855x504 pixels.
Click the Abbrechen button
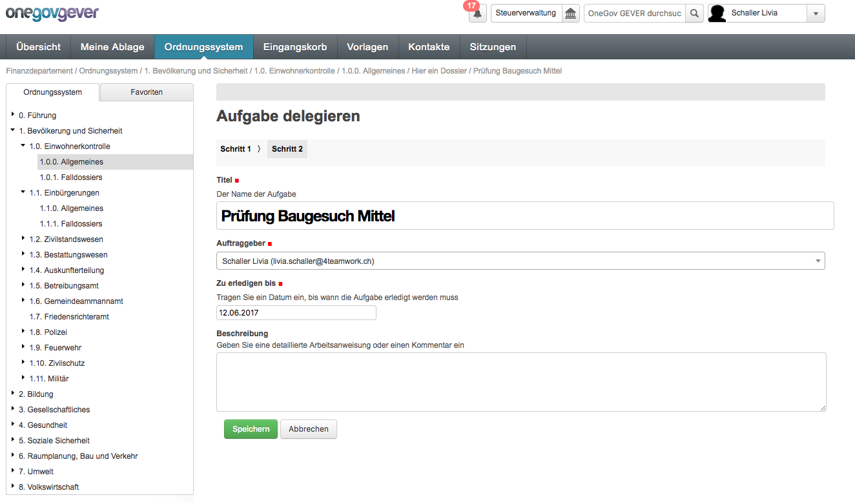(309, 429)
